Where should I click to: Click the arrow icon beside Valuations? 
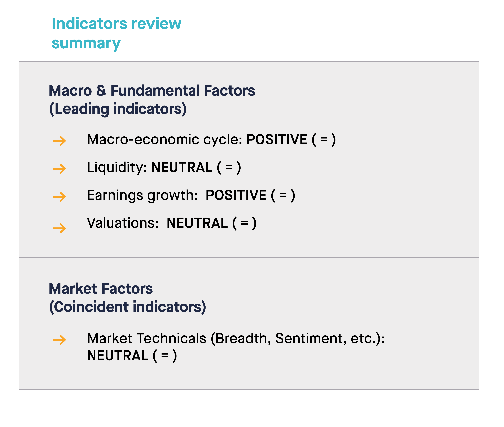point(59,228)
